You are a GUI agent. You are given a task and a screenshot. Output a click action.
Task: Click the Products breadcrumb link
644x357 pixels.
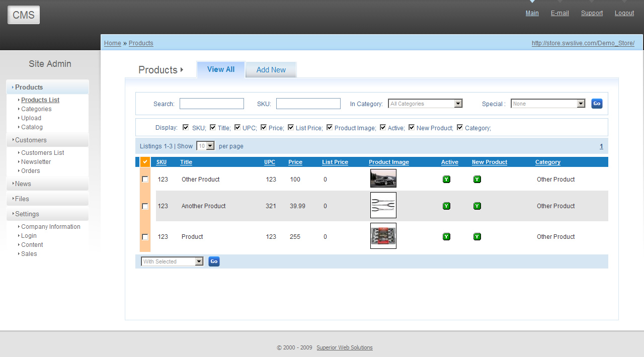click(141, 43)
